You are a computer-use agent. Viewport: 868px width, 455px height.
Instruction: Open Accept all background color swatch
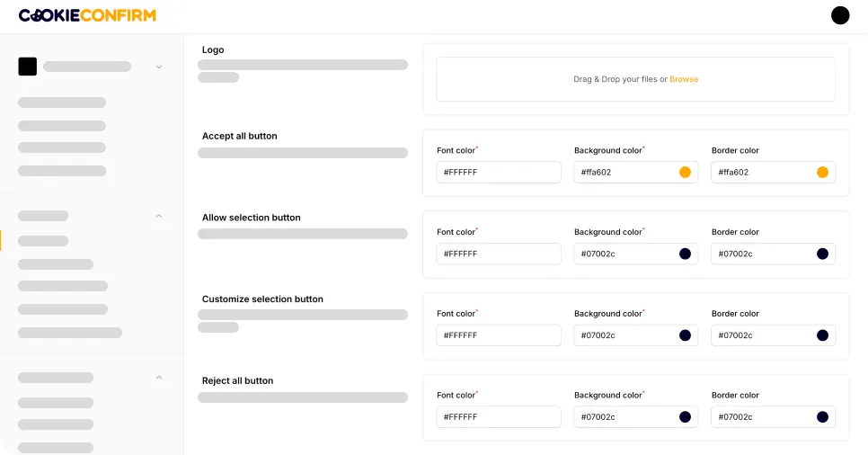click(x=685, y=172)
